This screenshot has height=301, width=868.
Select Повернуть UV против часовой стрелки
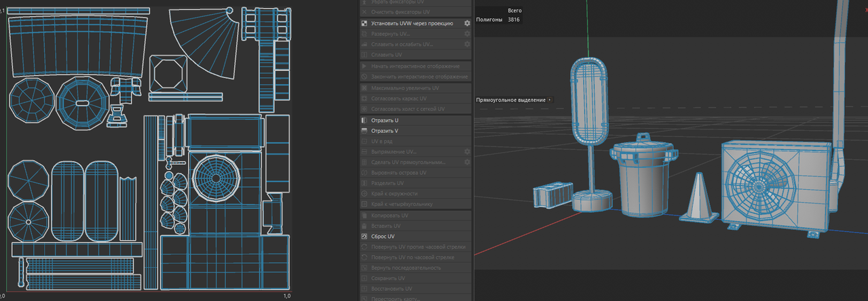coord(415,247)
